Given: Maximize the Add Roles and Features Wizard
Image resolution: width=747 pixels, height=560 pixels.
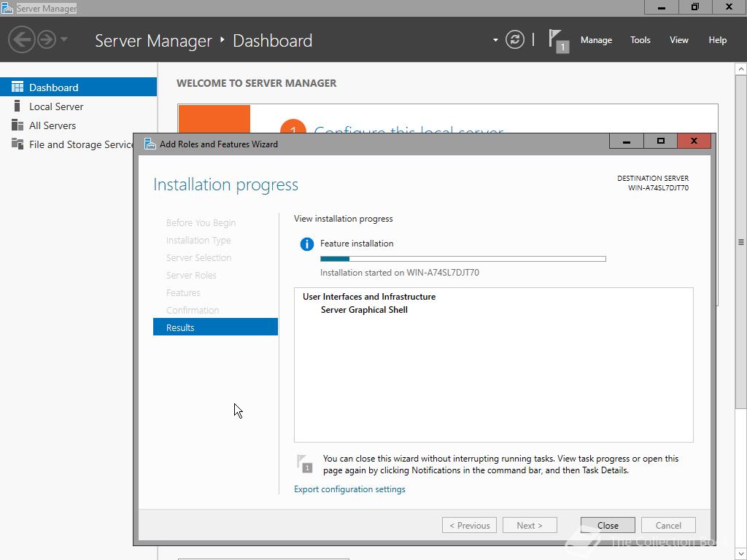Looking at the screenshot, I should pyautogui.click(x=660, y=141).
